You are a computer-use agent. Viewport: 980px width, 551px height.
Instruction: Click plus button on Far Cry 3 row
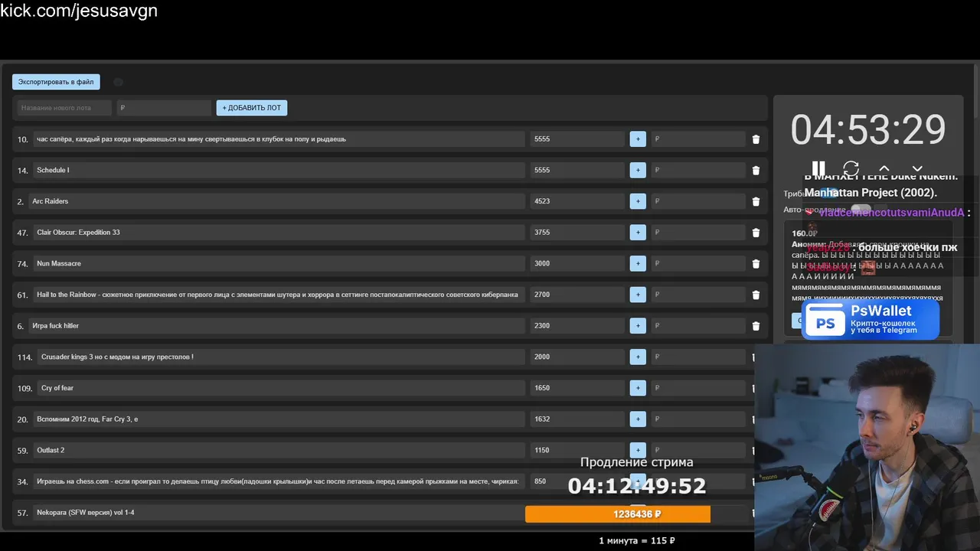click(x=638, y=419)
